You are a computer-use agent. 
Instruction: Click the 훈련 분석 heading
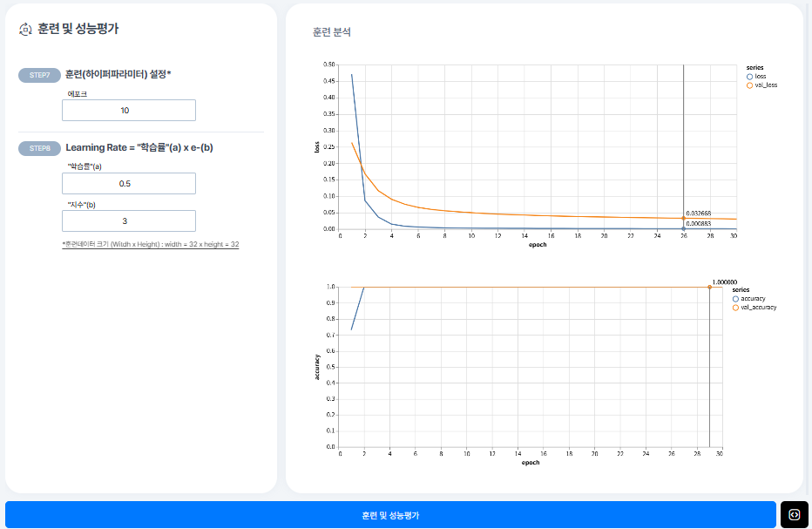click(331, 32)
